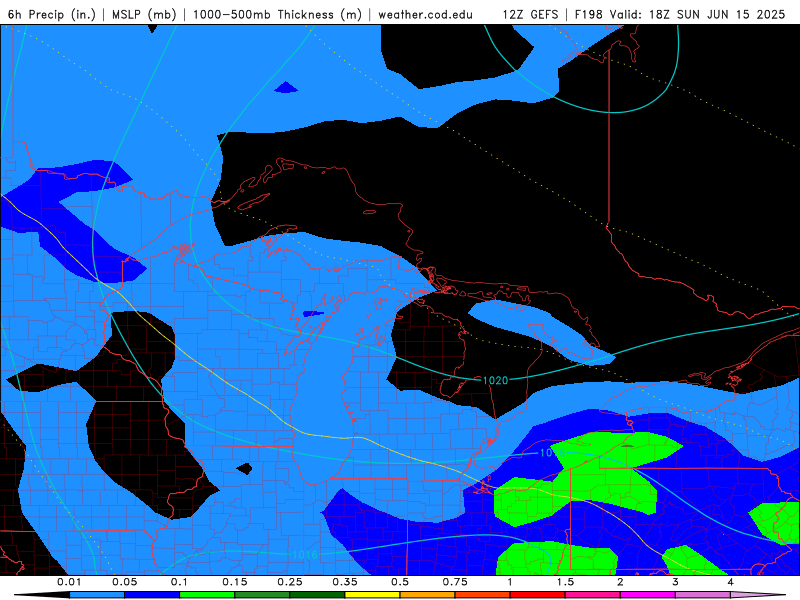This screenshot has width=800, height=600.
Task: Select the light blue 0.01–0.05 legend swatch
Action: click(x=97, y=595)
